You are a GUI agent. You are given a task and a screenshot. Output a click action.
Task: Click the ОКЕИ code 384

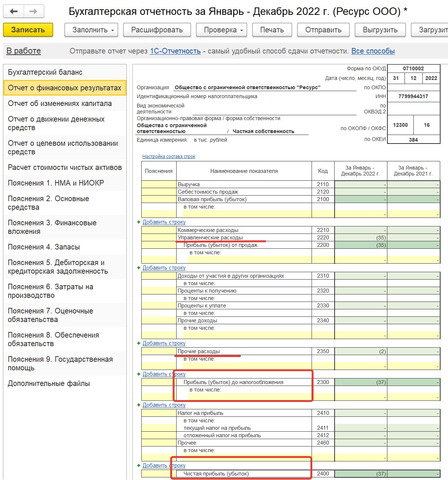tap(413, 140)
